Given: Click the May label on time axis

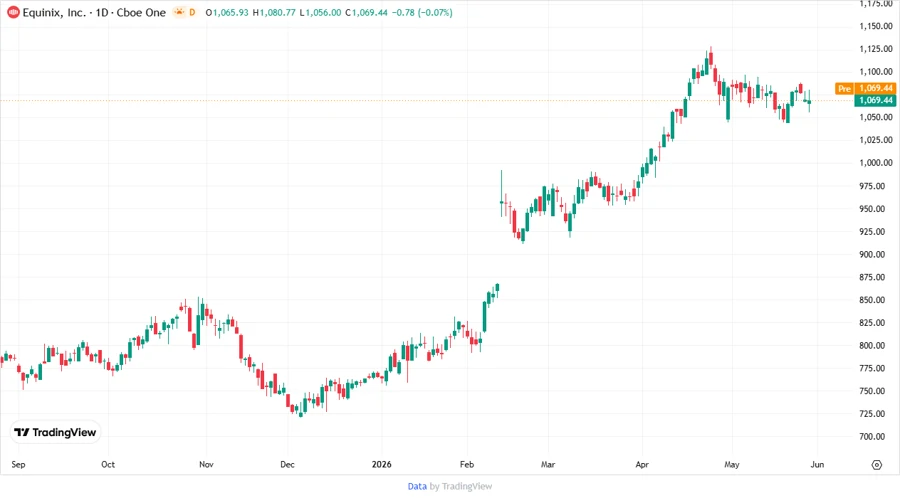Looking at the screenshot, I should 732,465.
